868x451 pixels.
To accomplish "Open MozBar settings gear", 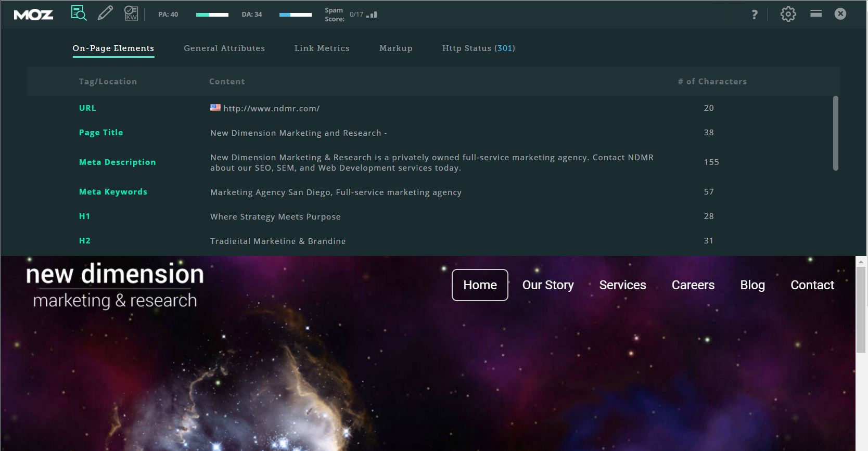I will coord(788,14).
